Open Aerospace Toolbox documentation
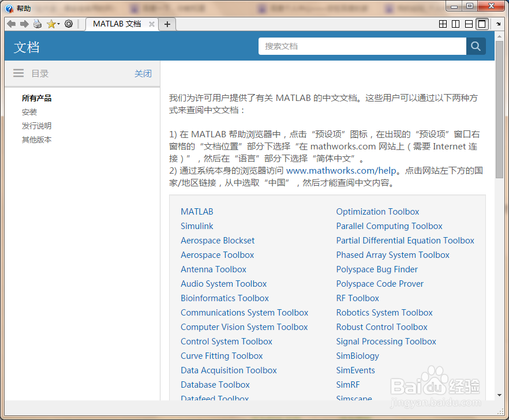 coord(217,255)
